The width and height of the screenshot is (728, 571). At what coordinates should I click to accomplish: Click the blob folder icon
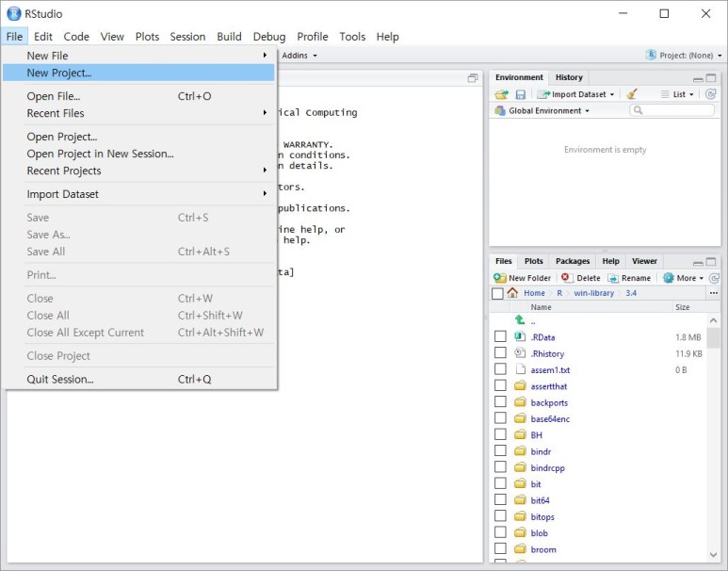click(x=520, y=532)
